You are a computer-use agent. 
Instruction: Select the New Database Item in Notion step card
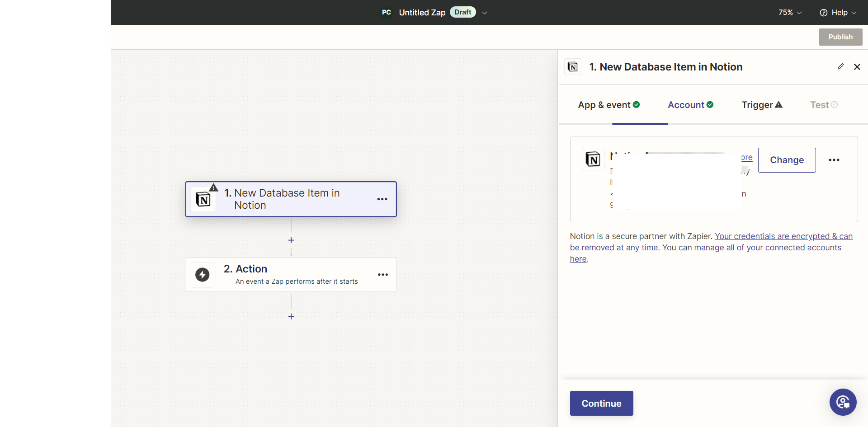coord(291,199)
